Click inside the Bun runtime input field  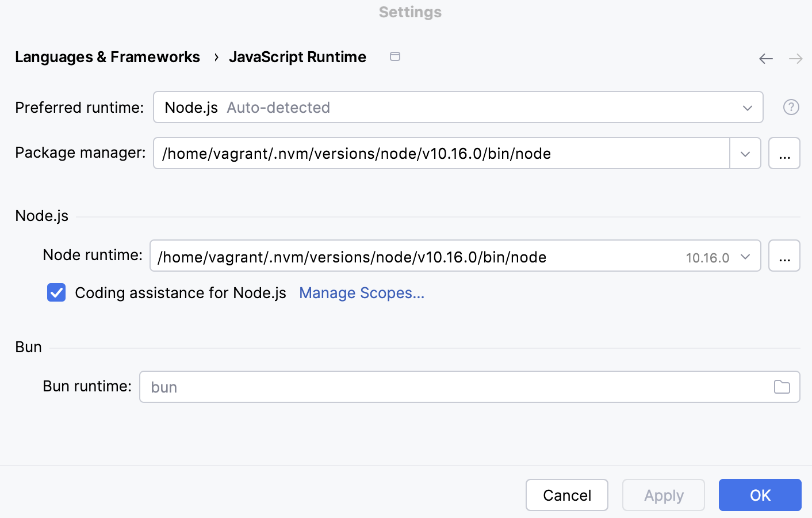pyautogui.click(x=403, y=387)
